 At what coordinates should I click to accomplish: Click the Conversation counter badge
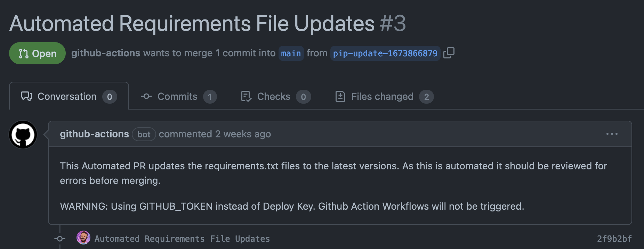click(x=110, y=97)
